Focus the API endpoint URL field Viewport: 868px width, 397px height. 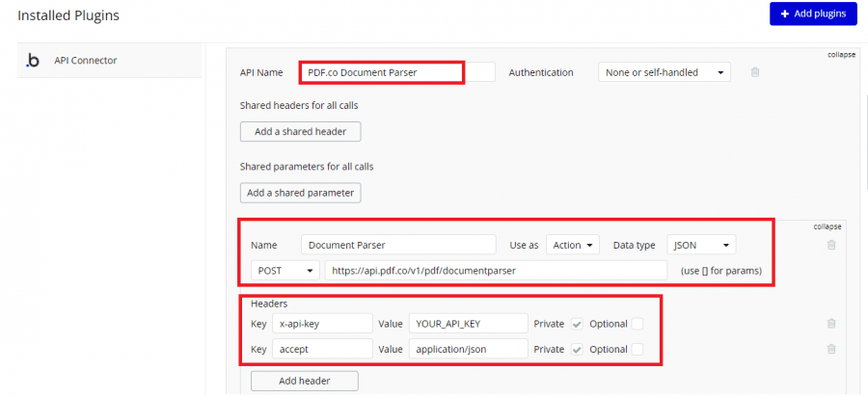pos(495,271)
